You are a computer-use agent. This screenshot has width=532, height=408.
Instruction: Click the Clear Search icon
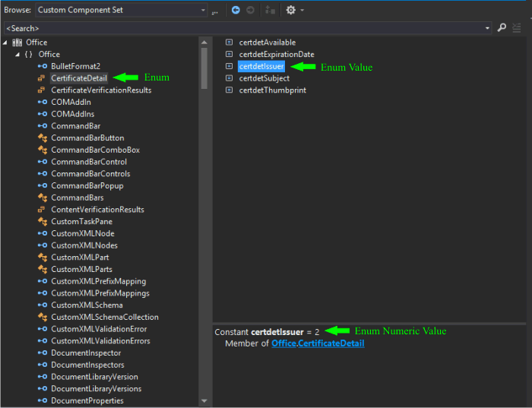517,27
